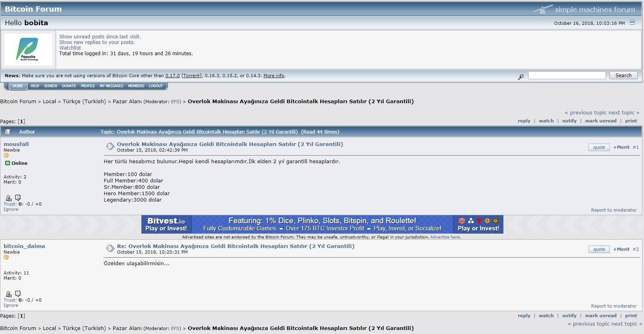This screenshot has height=334, width=644.
Task: Click the message icon of reply post #2
Action: [110, 248]
